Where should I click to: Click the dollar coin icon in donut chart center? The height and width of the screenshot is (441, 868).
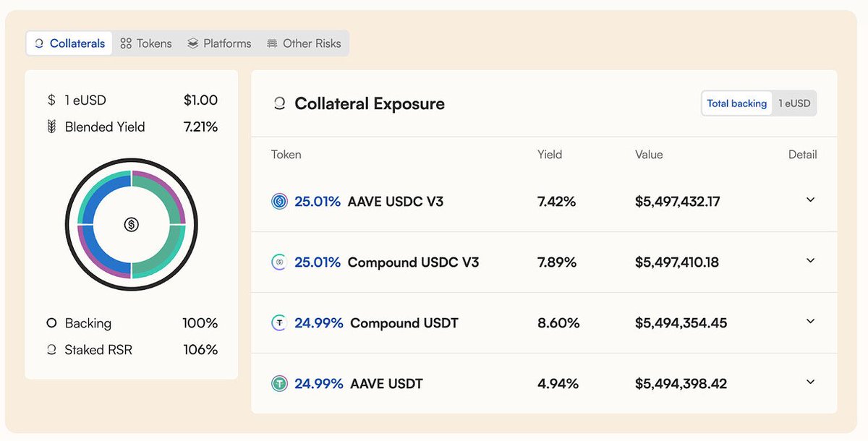131,225
